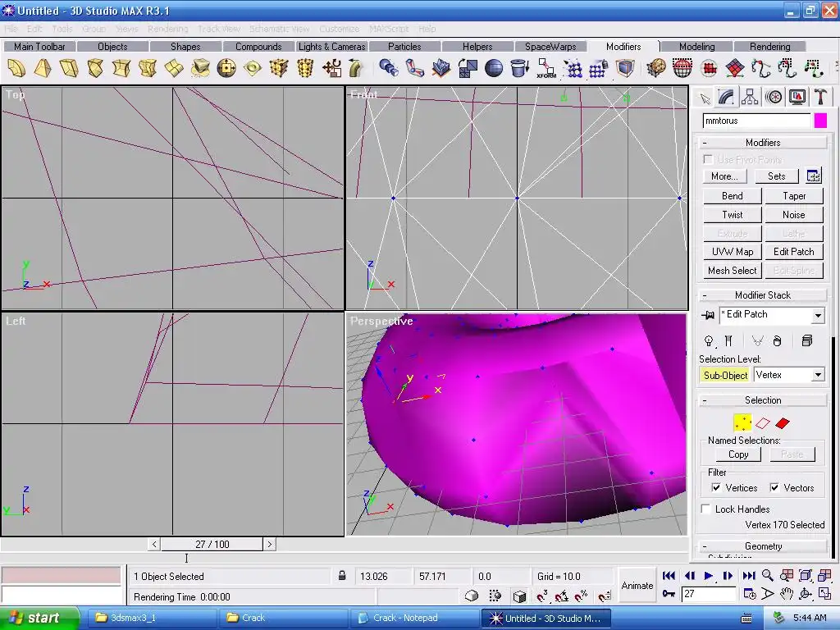The image size is (840, 630).
Task: Open the Create command panel tab
Action: tap(705, 98)
